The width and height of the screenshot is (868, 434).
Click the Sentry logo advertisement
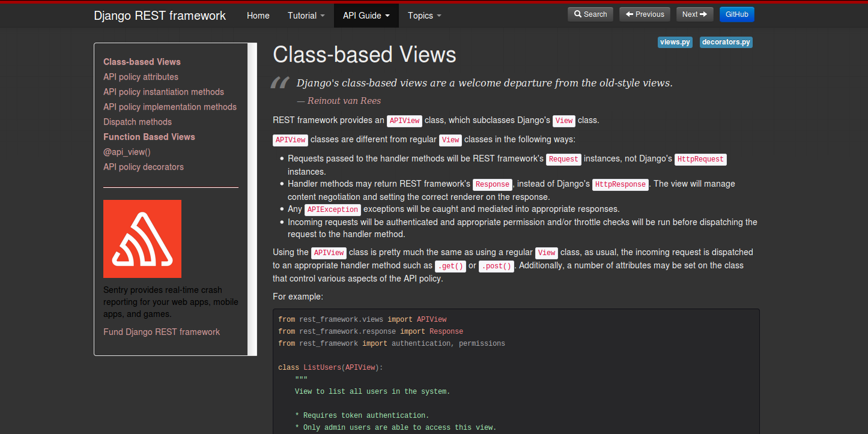(142, 239)
